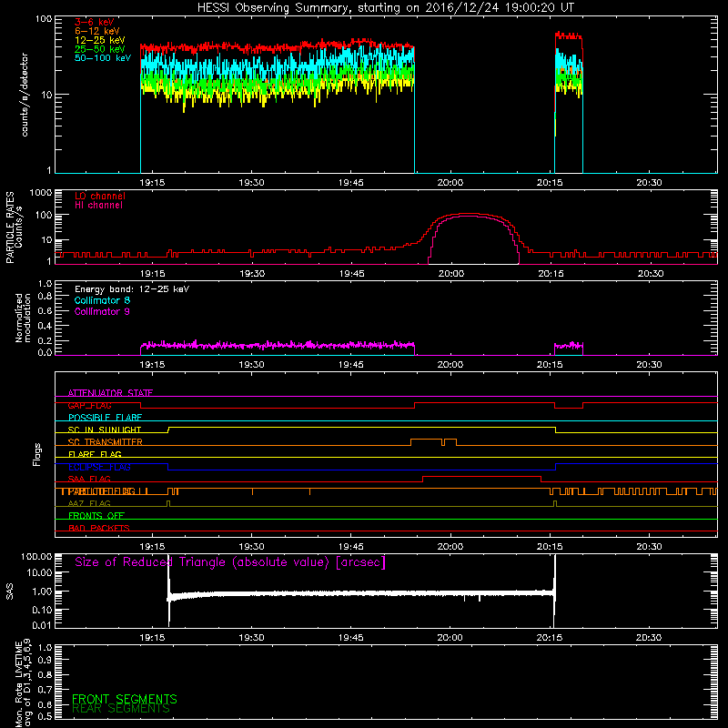
Task: Select the PARTICLE RATES Counts/s axis title
Action: pos(14,227)
